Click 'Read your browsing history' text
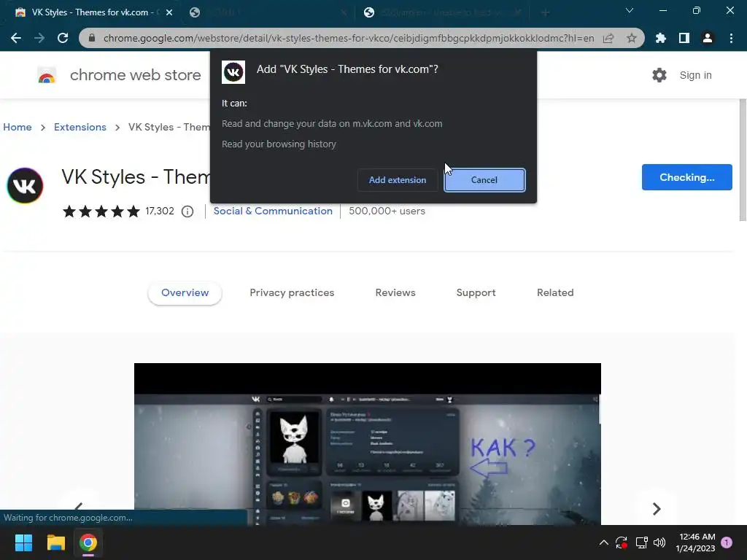The height and width of the screenshot is (560, 747). tap(279, 144)
